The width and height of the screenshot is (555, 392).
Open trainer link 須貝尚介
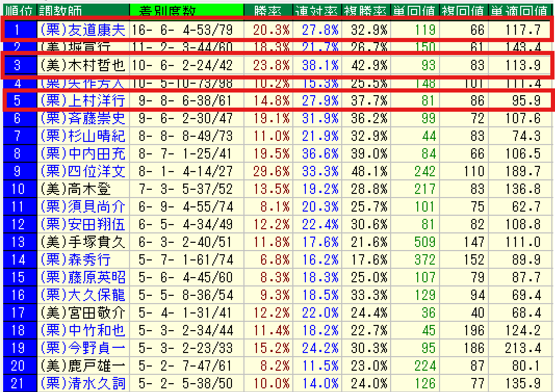point(82,206)
